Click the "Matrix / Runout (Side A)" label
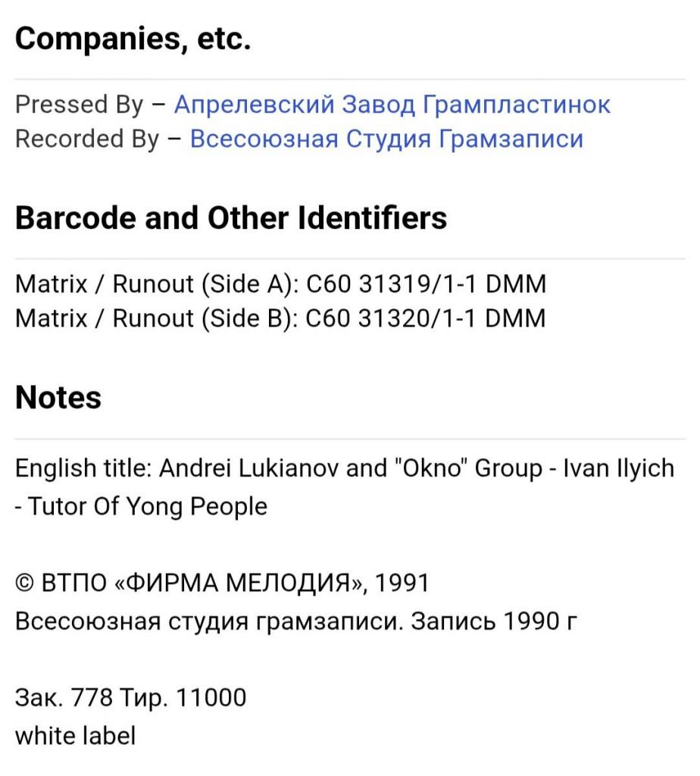700x776 pixels. tap(157, 284)
